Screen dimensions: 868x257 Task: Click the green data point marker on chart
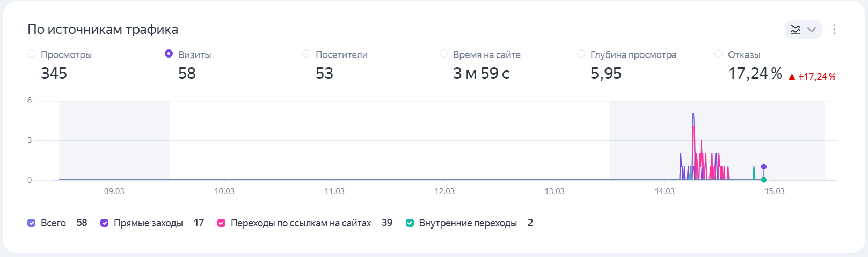pos(764,180)
